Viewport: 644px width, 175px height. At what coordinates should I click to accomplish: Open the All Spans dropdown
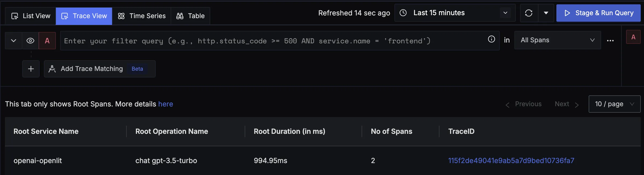click(557, 40)
